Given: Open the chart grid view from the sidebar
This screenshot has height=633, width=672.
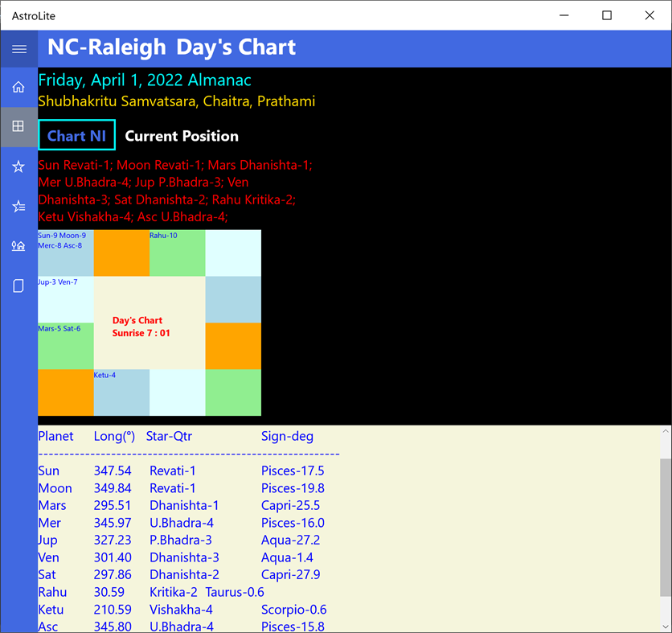Looking at the screenshot, I should click(18, 125).
